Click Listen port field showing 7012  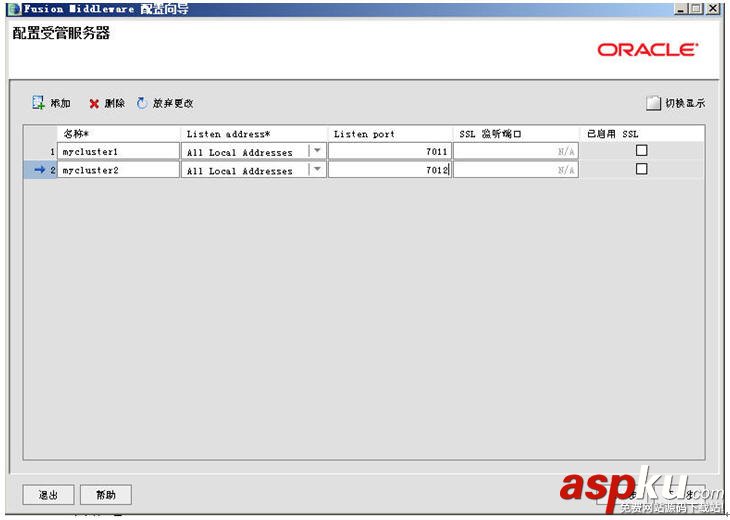[x=390, y=170]
